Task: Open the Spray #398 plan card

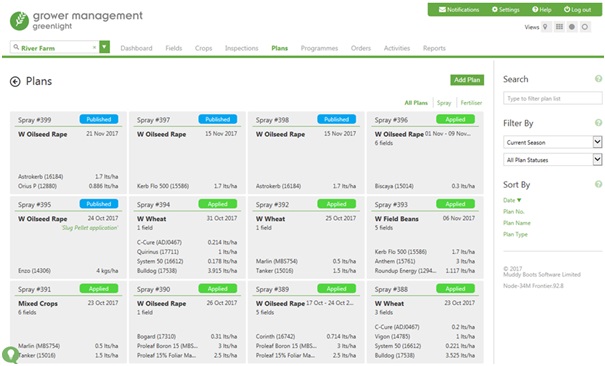Action: click(x=306, y=153)
